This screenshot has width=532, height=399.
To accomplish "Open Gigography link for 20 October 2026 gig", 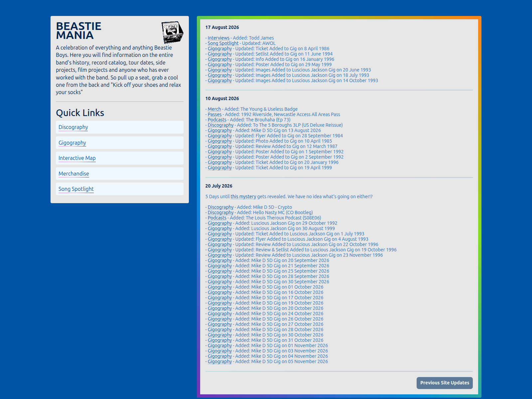I will point(220,308).
